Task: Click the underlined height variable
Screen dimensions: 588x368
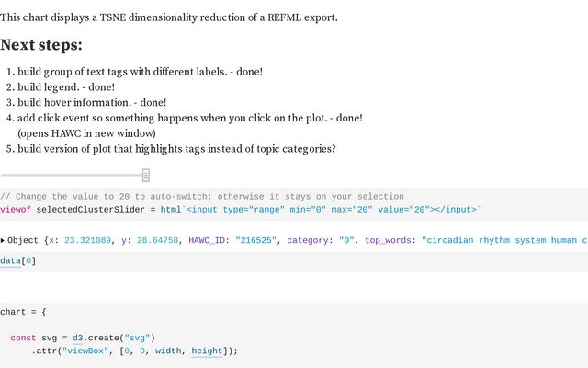Action: [207, 351]
